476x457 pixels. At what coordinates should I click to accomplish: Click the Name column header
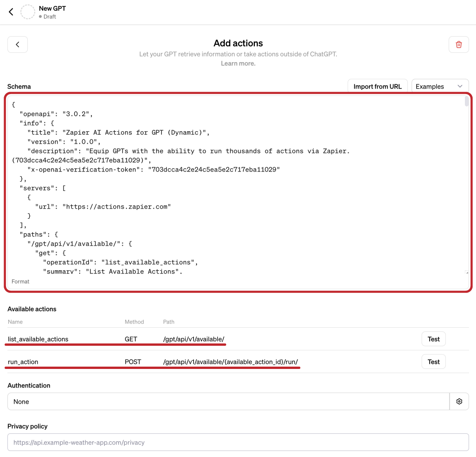click(15, 322)
